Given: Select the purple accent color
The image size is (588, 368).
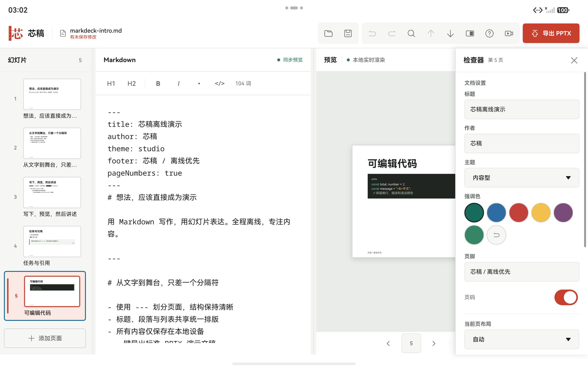Looking at the screenshot, I should [563, 213].
